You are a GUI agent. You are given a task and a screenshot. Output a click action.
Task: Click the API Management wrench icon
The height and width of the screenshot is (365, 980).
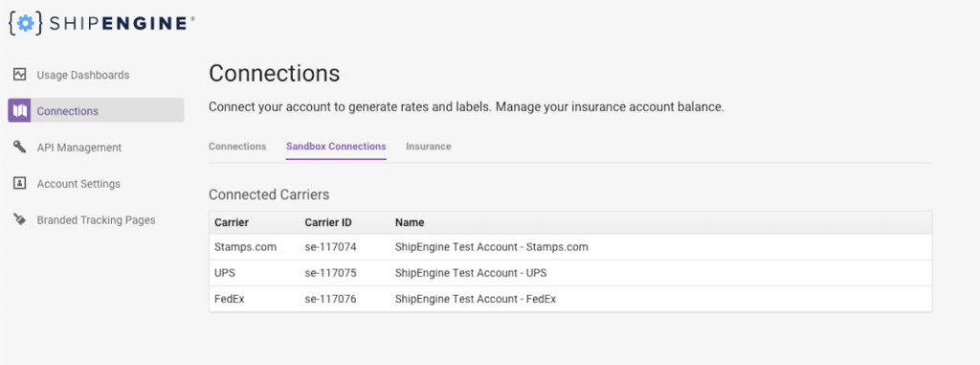tap(19, 148)
